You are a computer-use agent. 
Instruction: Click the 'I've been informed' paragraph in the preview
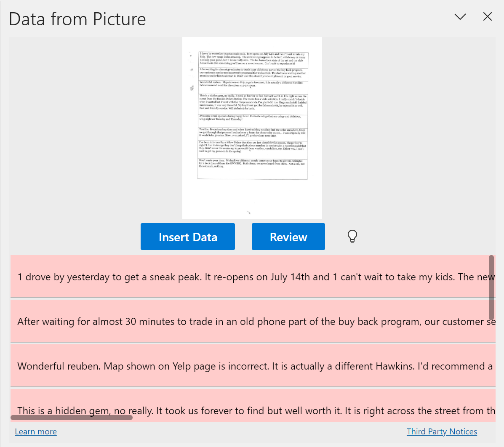click(x=252, y=146)
